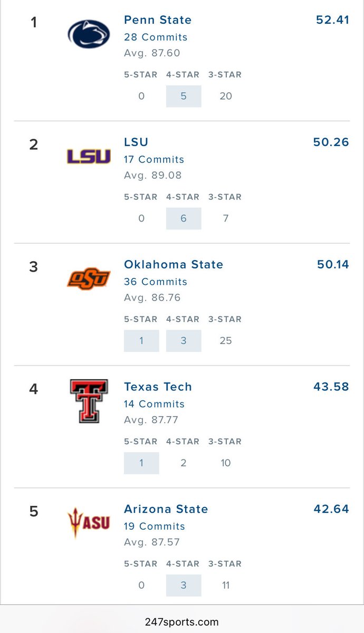The image size is (364, 633).
Task: Open the LSU team name link
Action: (136, 142)
